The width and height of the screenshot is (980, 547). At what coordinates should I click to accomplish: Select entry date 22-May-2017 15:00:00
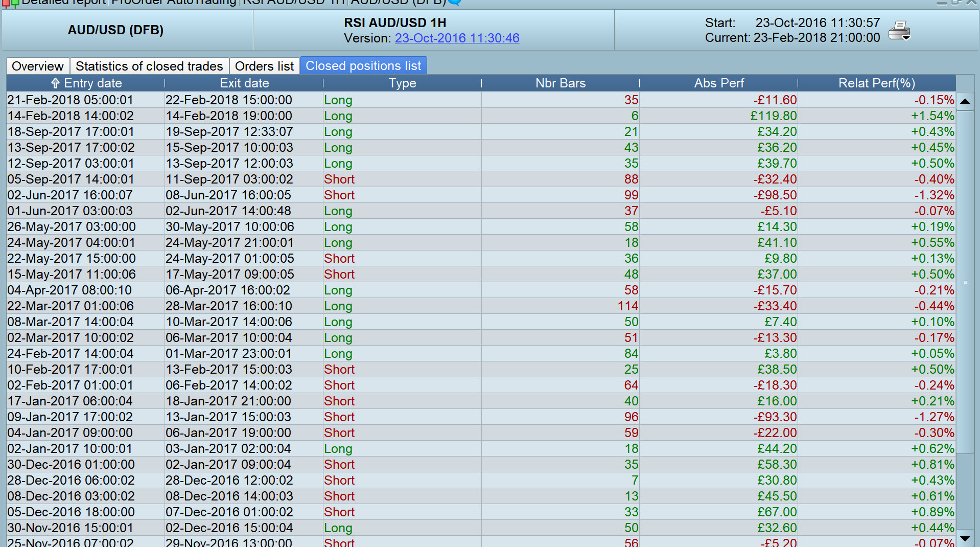point(72,259)
